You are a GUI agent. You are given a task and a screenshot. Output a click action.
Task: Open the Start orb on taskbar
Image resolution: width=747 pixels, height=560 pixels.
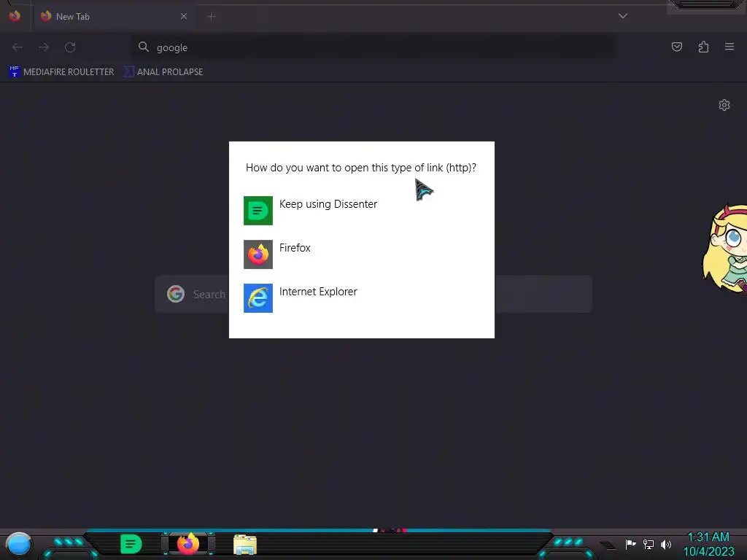[18, 544]
